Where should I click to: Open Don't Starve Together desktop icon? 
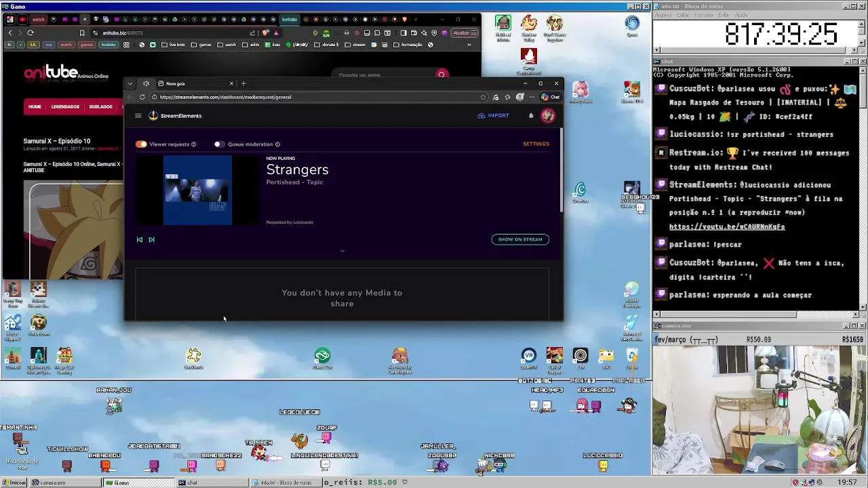(555, 28)
